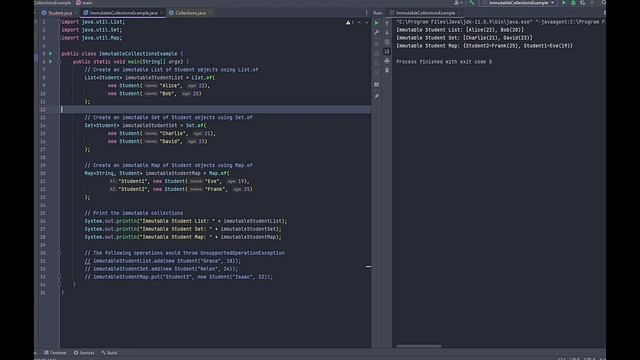Click the class name ImmutableCollectionsExample in code
This screenshot has height=360, width=640.
[x=138, y=53]
